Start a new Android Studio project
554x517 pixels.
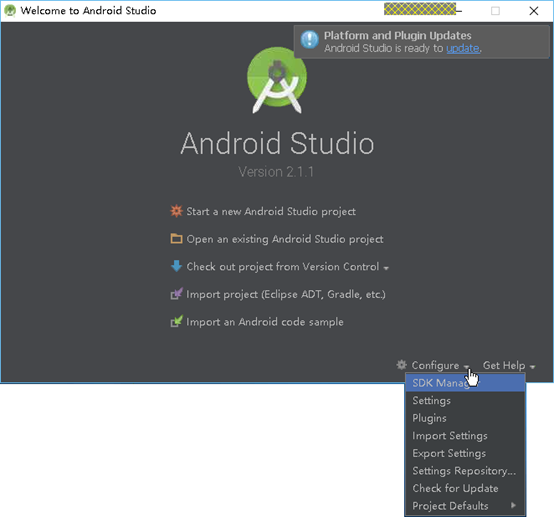(x=271, y=211)
